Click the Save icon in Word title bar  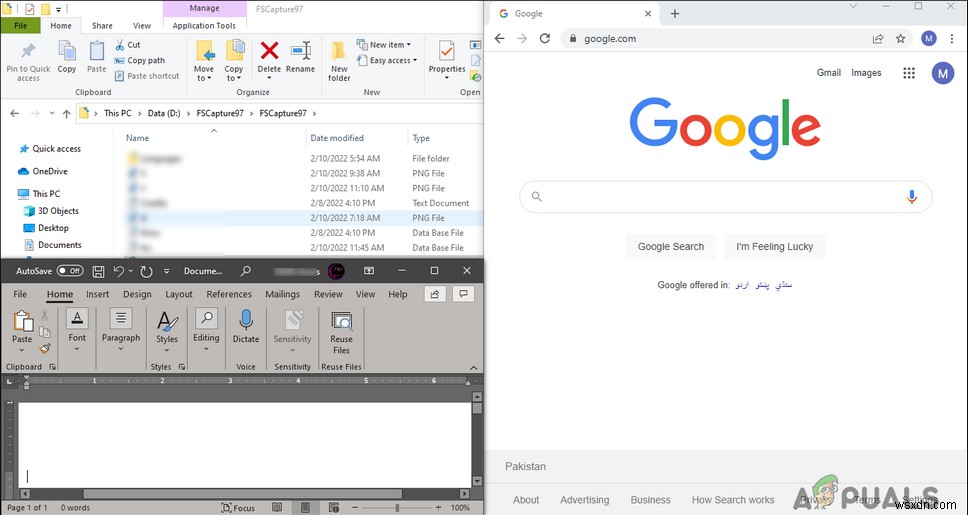[98, 271]
